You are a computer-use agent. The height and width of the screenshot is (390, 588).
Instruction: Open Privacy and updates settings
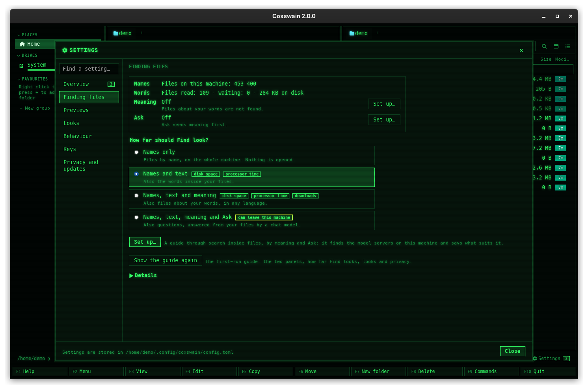click(x=89, y=166)
